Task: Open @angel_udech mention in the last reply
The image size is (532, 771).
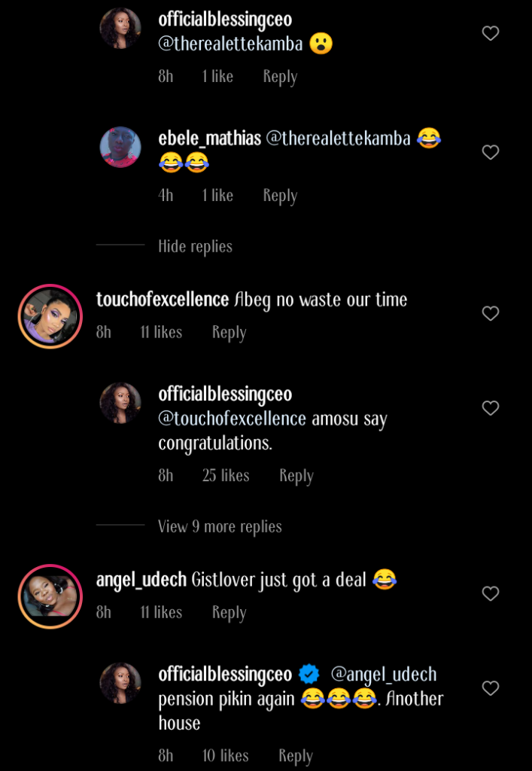Action: click(x=384, y=674)
